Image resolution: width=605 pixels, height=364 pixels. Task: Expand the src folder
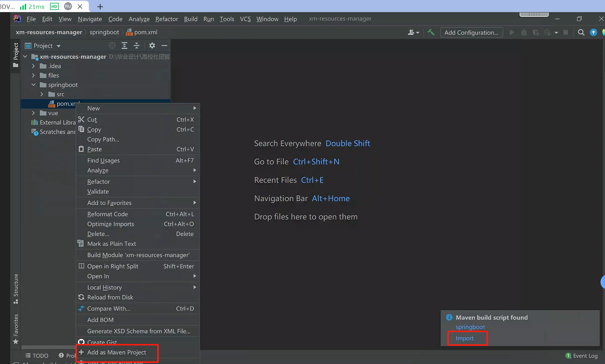[42, 94]
